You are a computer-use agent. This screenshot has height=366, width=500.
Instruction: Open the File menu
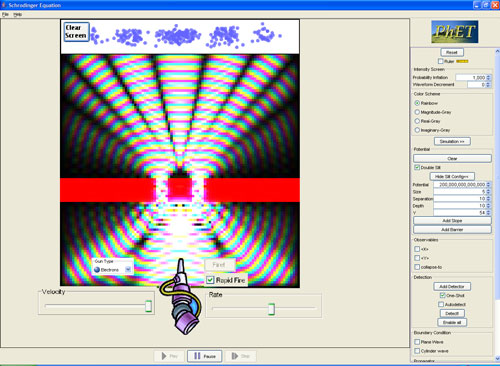click(5, 14)
